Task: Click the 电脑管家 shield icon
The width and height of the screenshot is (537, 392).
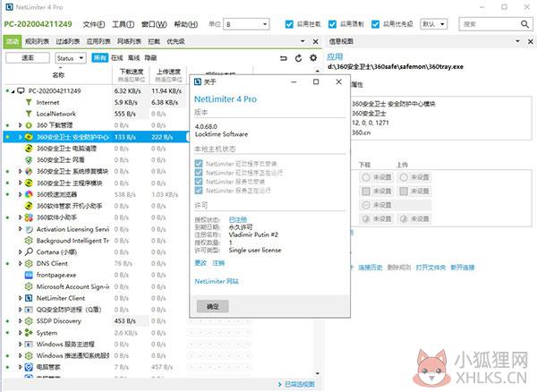Action: tap(30, 367)
